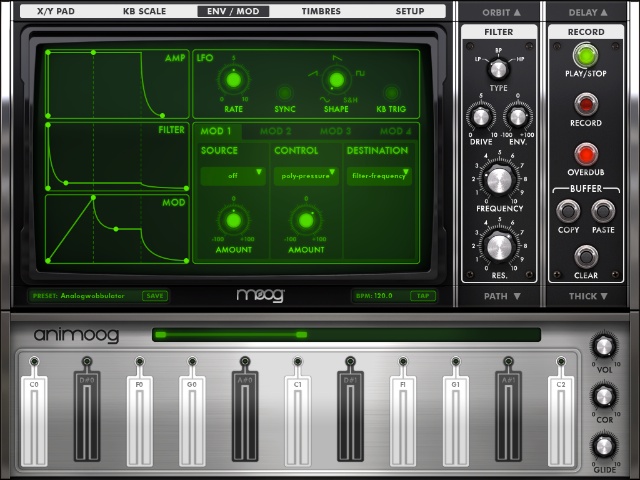The width and height of the screenshot is (640, 480).
Task: Click the pin above the C0 key
Action: pos(34,361)
